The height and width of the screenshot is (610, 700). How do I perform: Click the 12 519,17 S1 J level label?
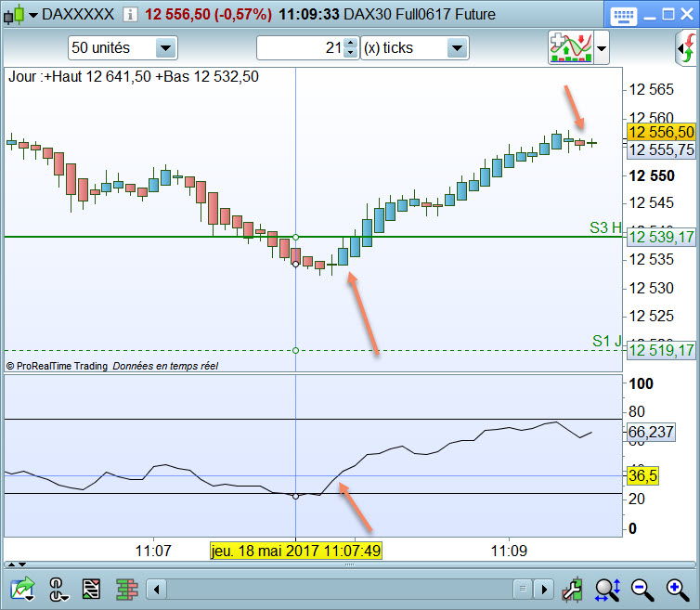pos(661,350)
